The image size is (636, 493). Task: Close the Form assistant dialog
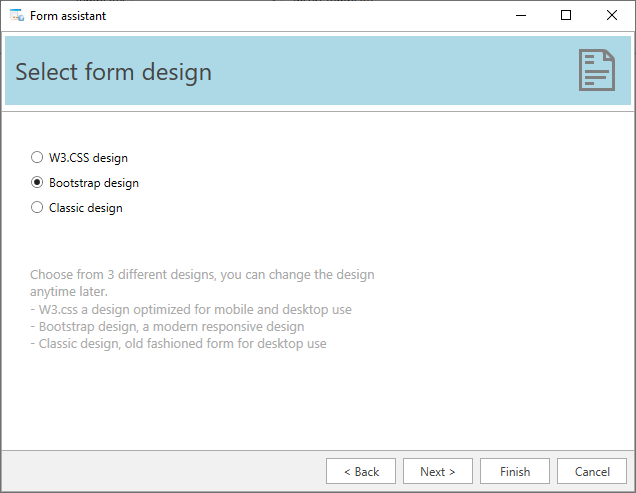pyautogui.click(x=612, y=15)
